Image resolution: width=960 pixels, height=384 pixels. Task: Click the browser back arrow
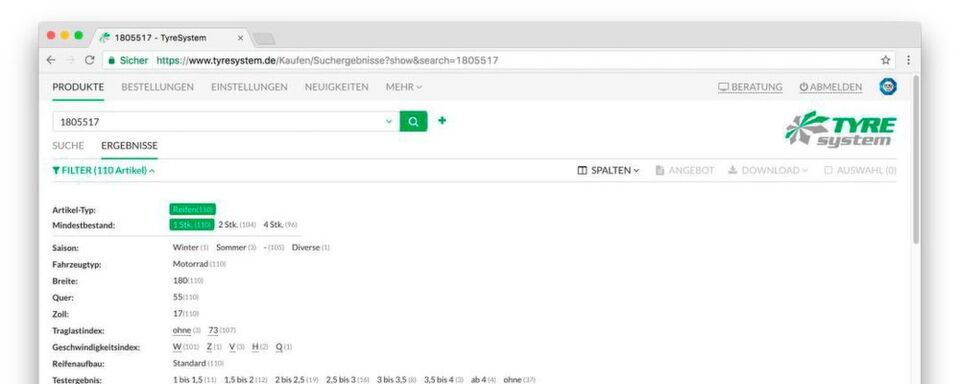pos(51,60)
